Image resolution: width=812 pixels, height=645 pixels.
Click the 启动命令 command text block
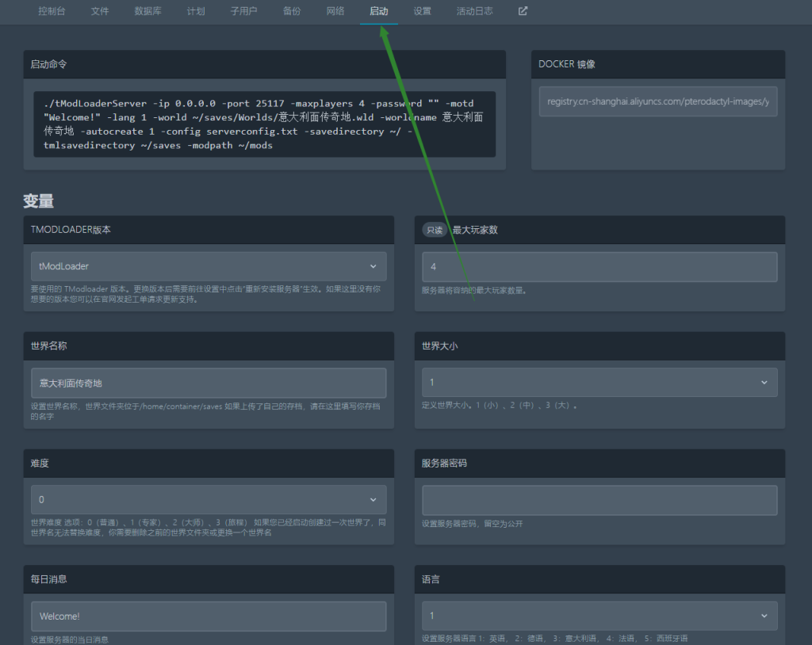tap(264, 124)
